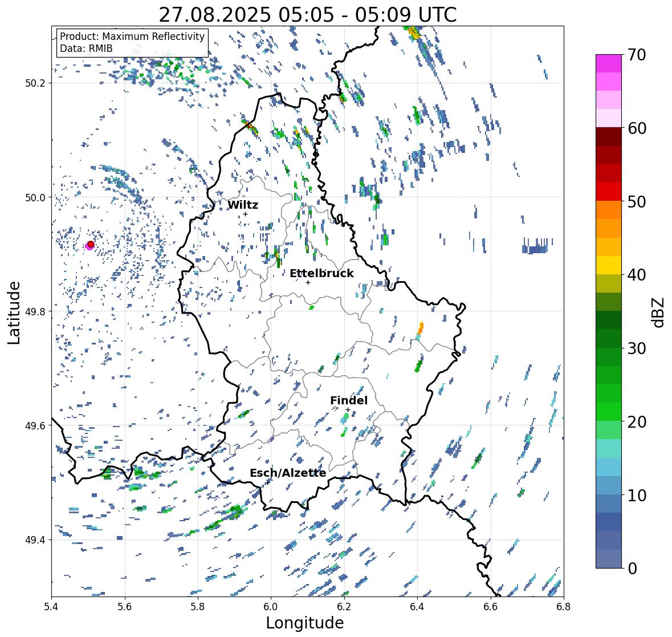Click the dark red colorbar segment below 60
This screenshot has width=672, height=637.
(609, 137)
